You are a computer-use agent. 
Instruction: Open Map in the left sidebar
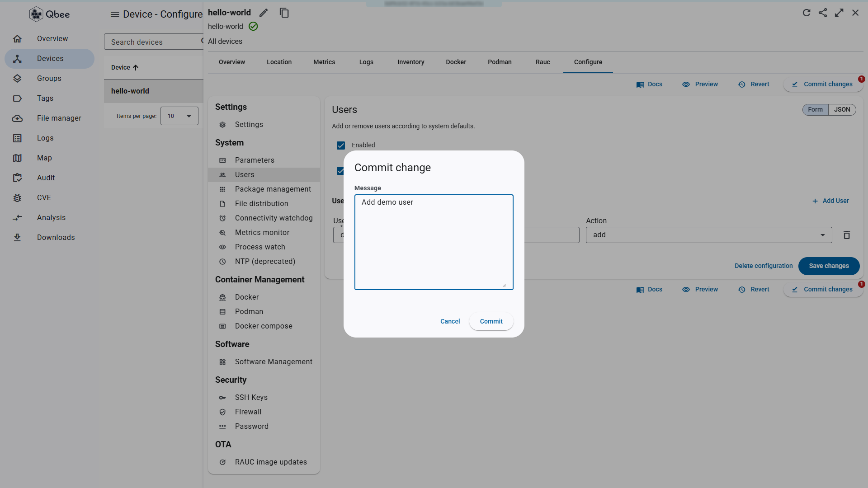tap(50, 158)
